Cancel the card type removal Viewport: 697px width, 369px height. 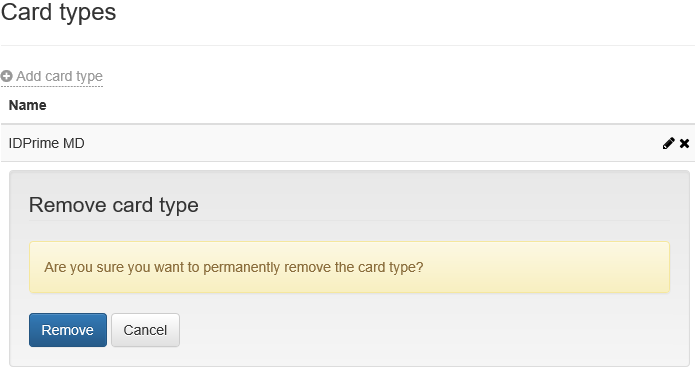click(145, 330)
